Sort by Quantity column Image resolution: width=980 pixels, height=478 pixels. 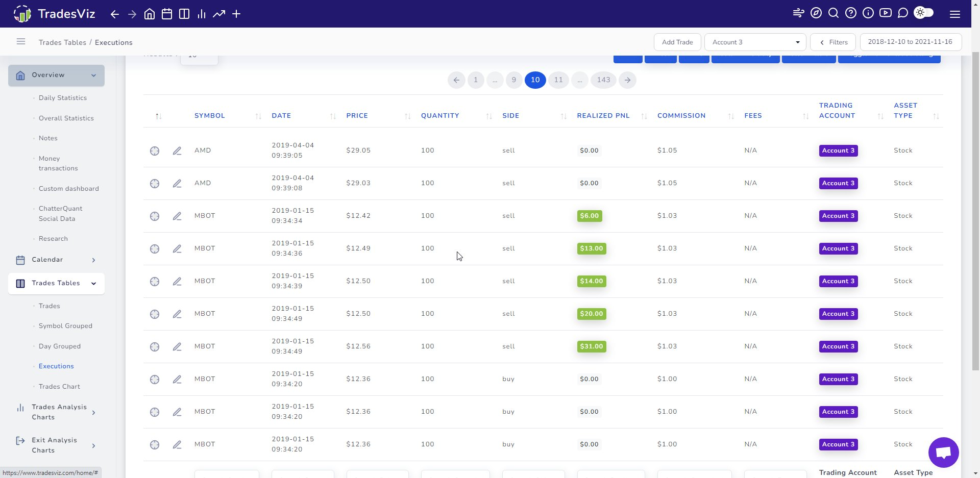tap(456, 116)
